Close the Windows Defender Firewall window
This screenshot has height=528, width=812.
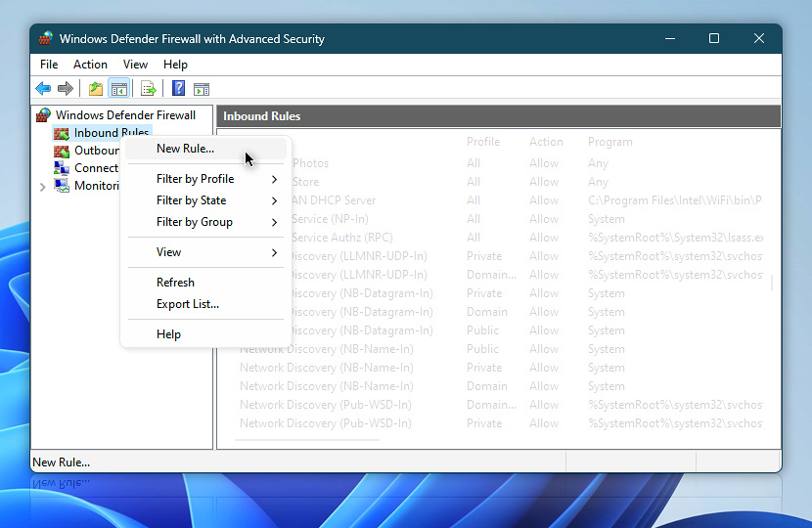click(x=759, y=38)
